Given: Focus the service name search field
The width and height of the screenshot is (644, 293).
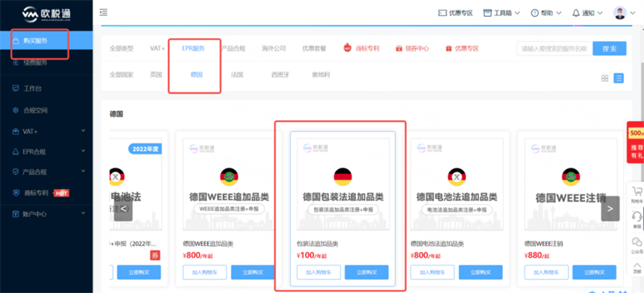Looking at the screenshot, I should point(555,48).
